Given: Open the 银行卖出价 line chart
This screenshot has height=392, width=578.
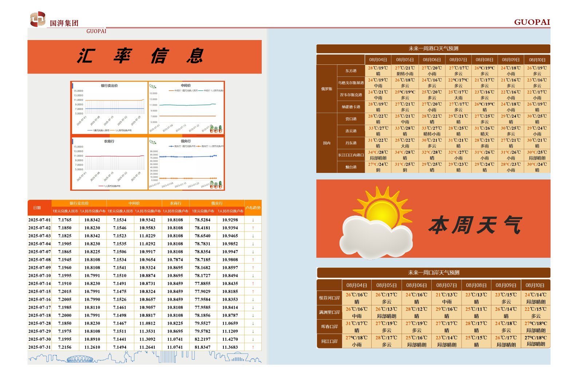Looking at the screenshot, I should click(109, 108).
